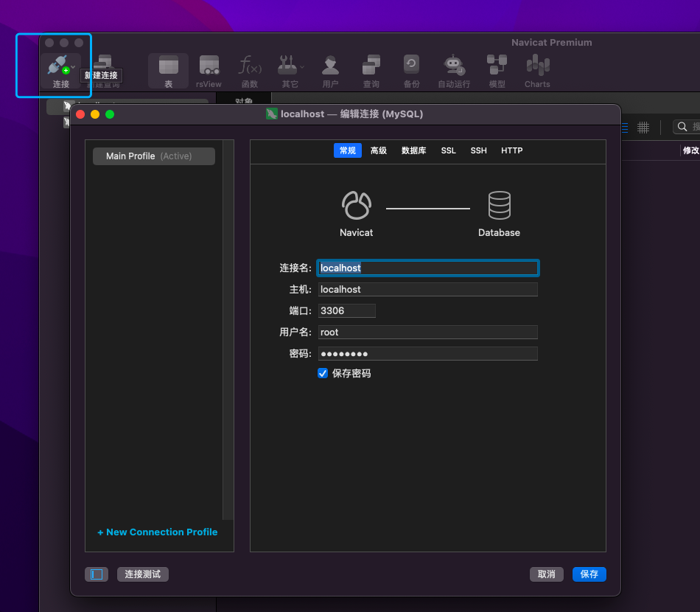
Task: Open the 数据库 (Databases) tab
Action: tap(414, 150)
